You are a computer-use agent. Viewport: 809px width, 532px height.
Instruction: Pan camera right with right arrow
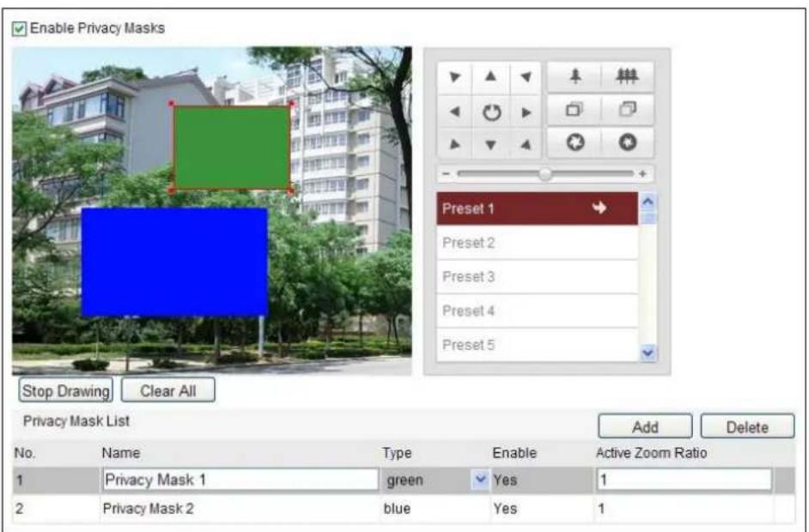pos(526,112)
